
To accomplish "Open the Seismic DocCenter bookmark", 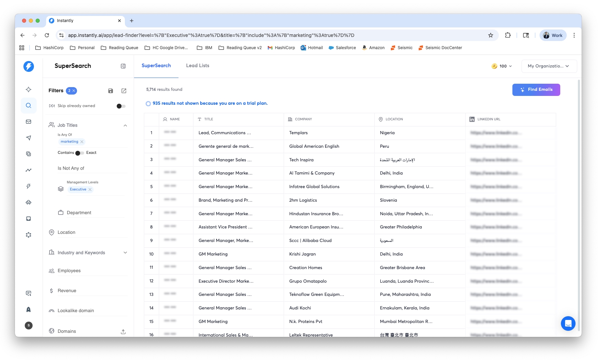I will click(x=440, y=48).
